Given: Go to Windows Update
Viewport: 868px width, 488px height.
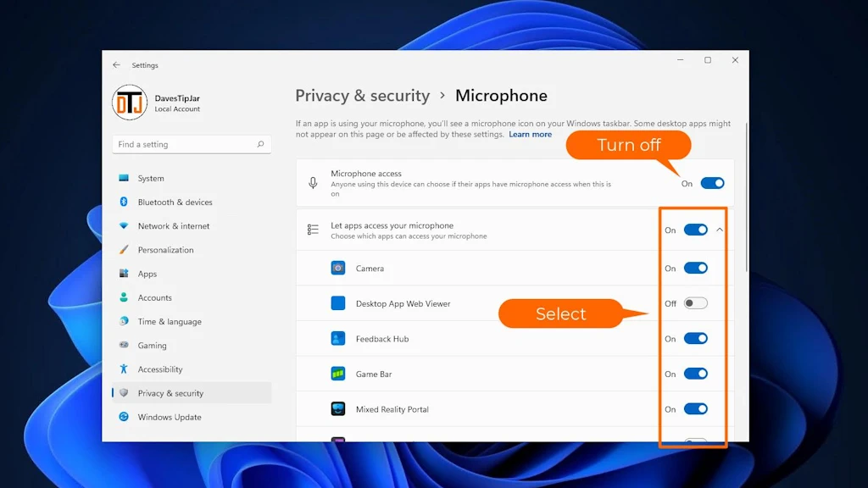Looking at the screenshot, I should point(192,417).
